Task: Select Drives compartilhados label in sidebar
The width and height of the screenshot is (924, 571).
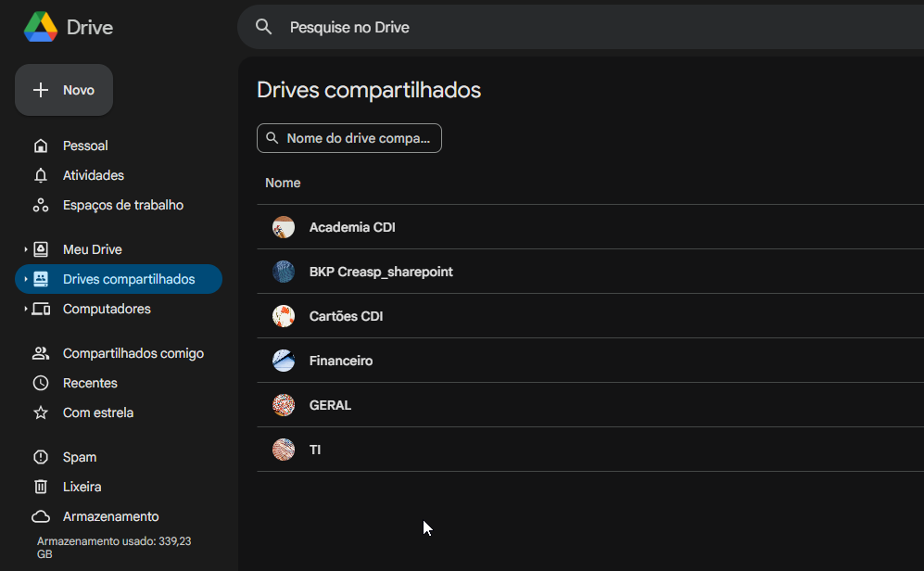Action: (129, 279)
